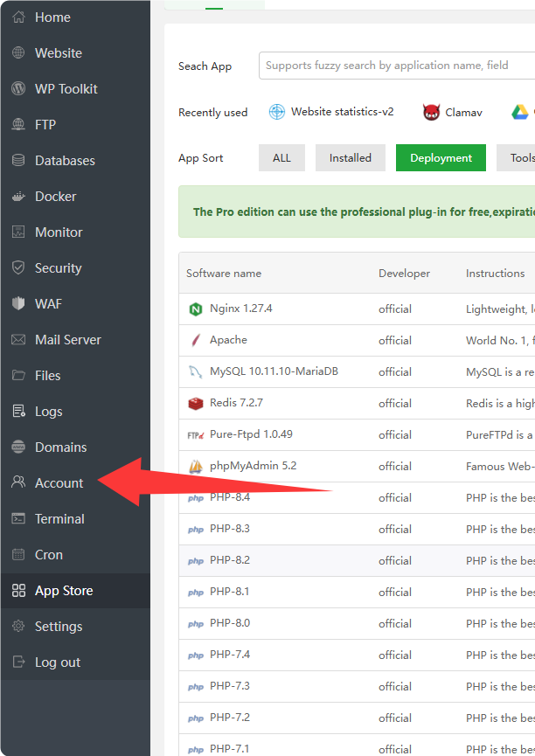Open the Google Drive recently used icon
The height and width of the screenshot is (756, 535).
520,113
